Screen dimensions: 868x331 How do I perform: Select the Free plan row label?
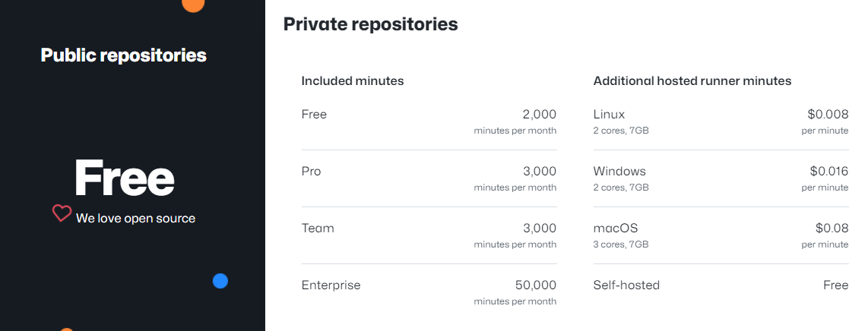point(314,115)
